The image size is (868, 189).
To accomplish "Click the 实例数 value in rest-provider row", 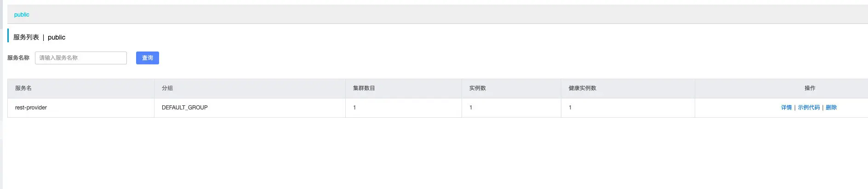I will [471, 108].
